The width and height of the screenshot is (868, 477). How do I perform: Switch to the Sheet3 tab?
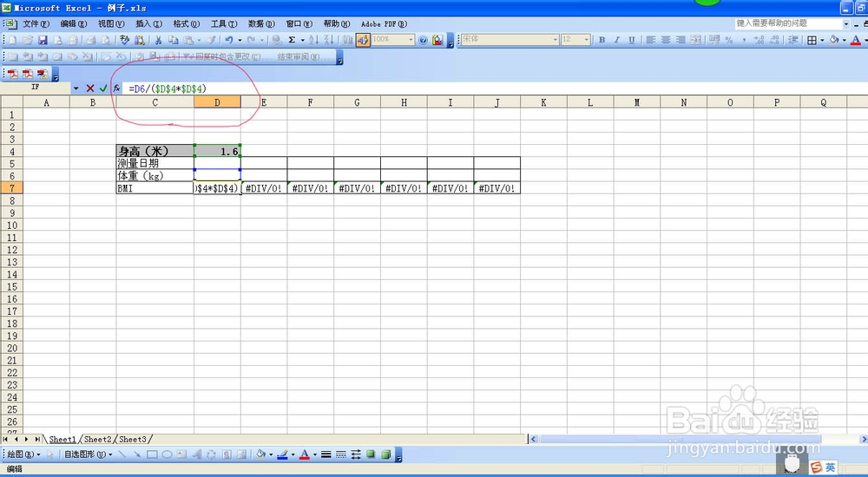point(133,440)
